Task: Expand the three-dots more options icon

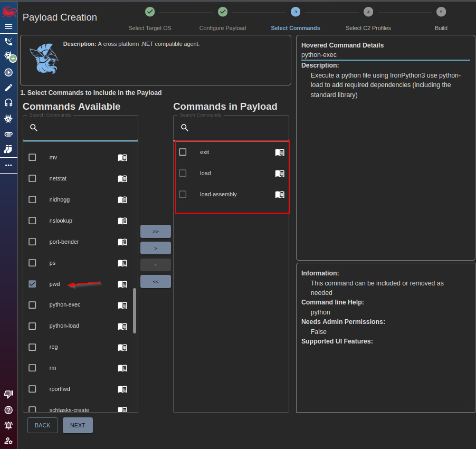Action: tap(8, 165)
